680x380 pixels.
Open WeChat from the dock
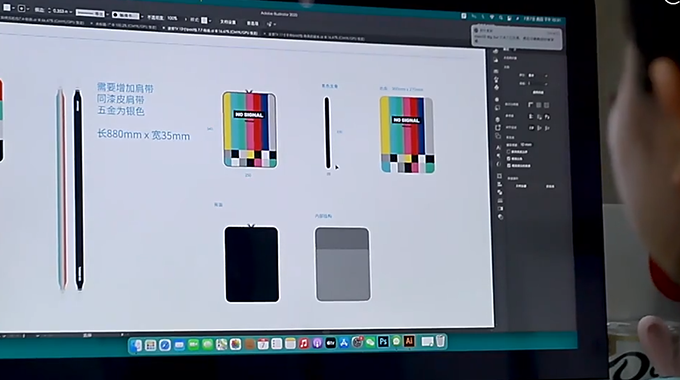(x=370, y=342)
